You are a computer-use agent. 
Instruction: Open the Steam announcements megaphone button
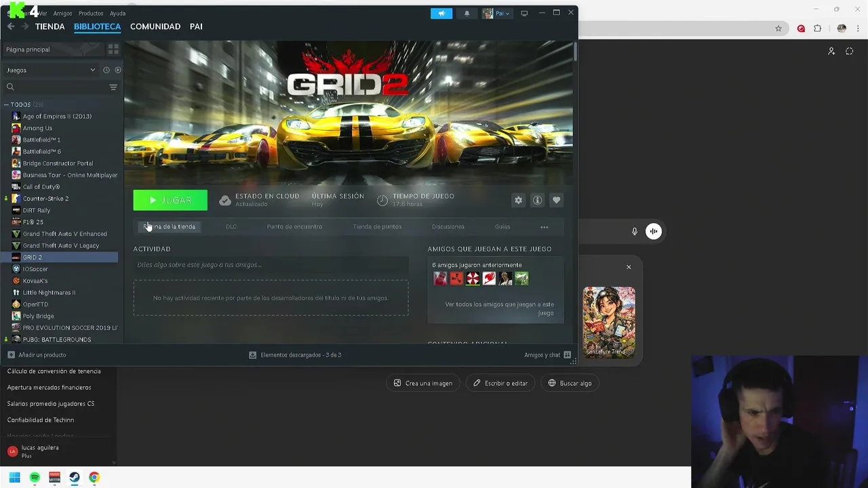coord(441,14)
